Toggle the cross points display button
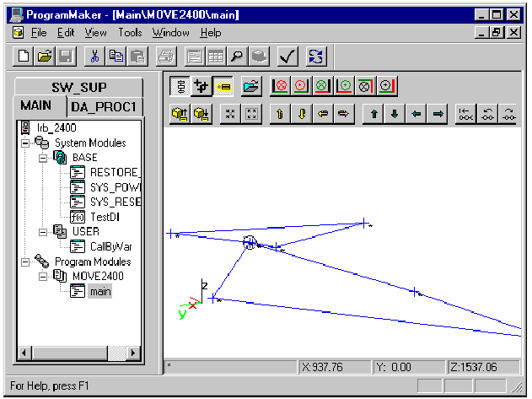532x399 pixels. (202, 87)
